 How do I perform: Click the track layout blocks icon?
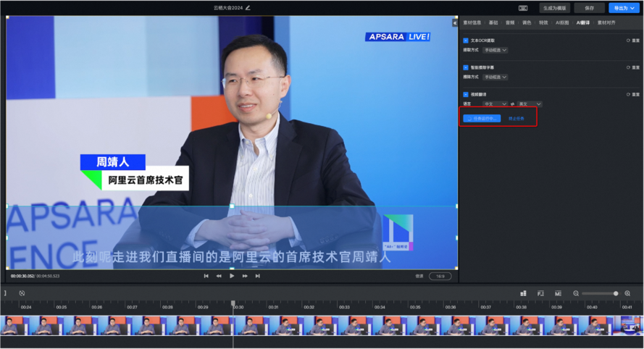pyautogui.click(x=523, y=293)
